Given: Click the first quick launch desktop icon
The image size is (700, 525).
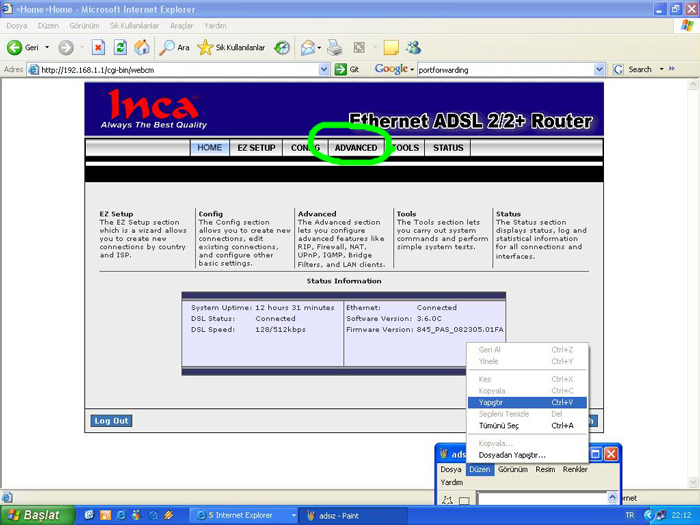Looking at the screenshot, I should pyautogui.click(x=89, y=515).
